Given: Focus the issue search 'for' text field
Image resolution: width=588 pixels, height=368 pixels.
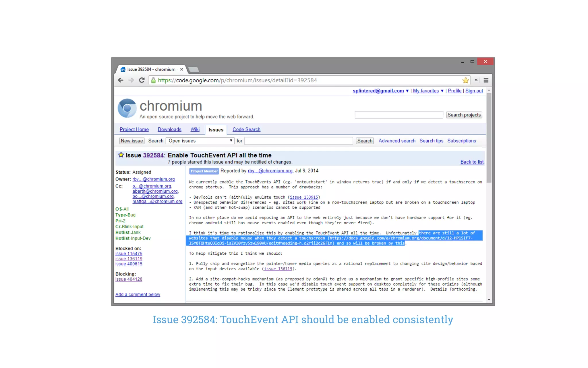Looking at the screenshot, I should [299, 141].
